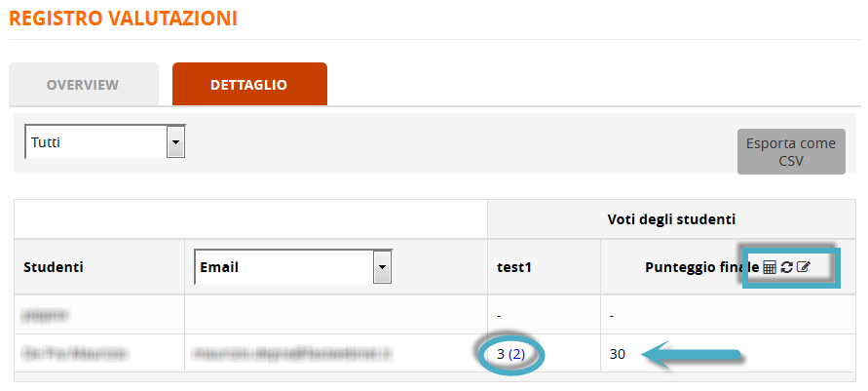
Task: Click the final score value 30
Action: pyautogui.click(x=617, y=354)
